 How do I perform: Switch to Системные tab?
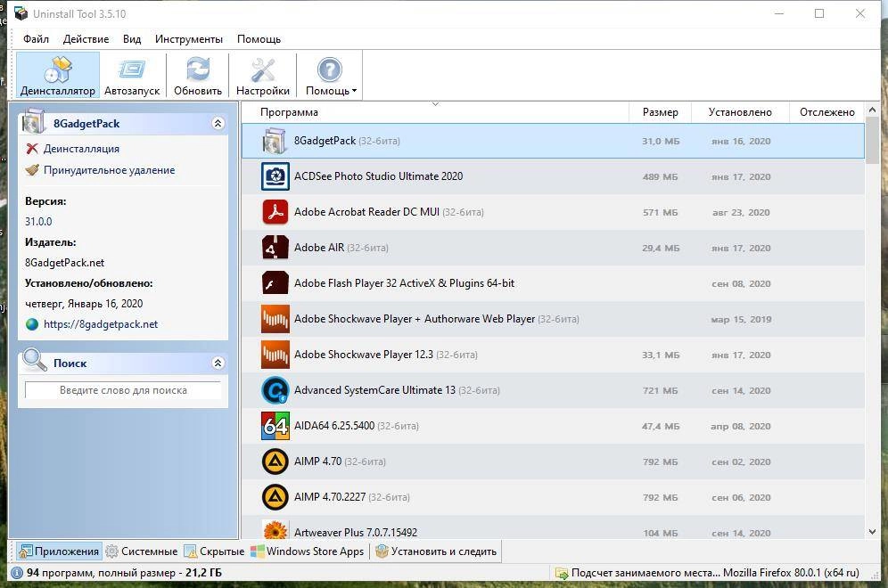click(142, 551)
